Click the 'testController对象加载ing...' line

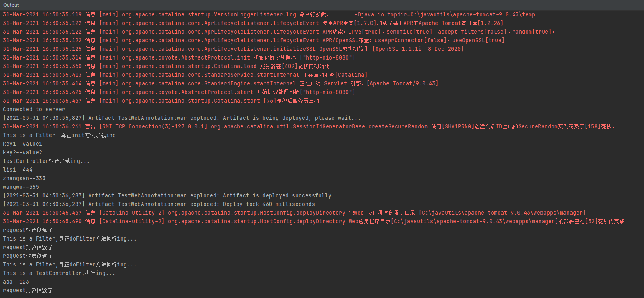(x=46, y=161)
